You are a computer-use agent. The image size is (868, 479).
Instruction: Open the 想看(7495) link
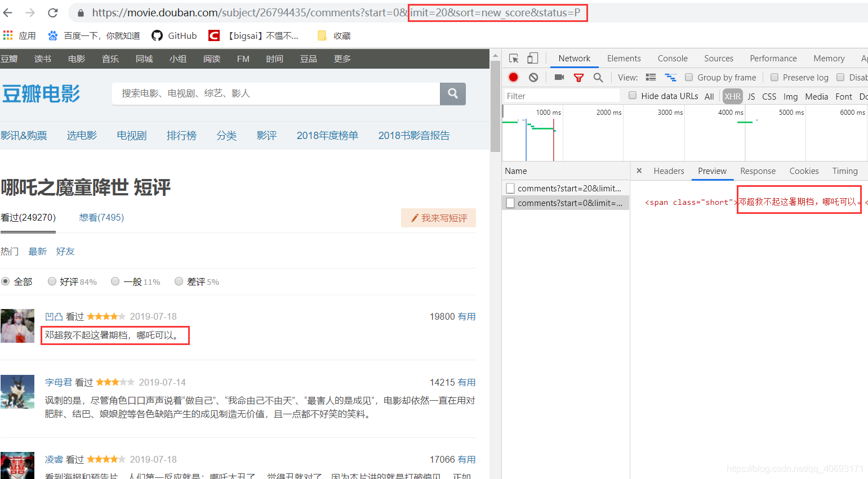[x=101, y=217]
